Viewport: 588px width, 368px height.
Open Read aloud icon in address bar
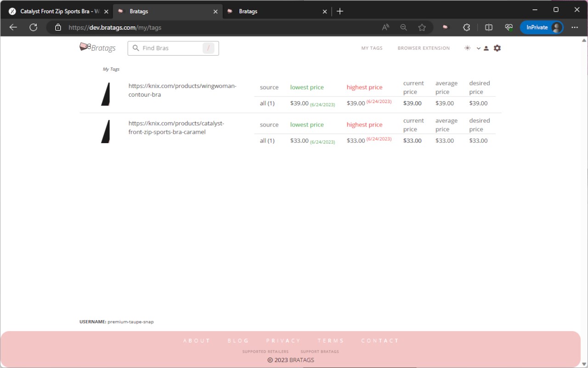click(385, 28)
